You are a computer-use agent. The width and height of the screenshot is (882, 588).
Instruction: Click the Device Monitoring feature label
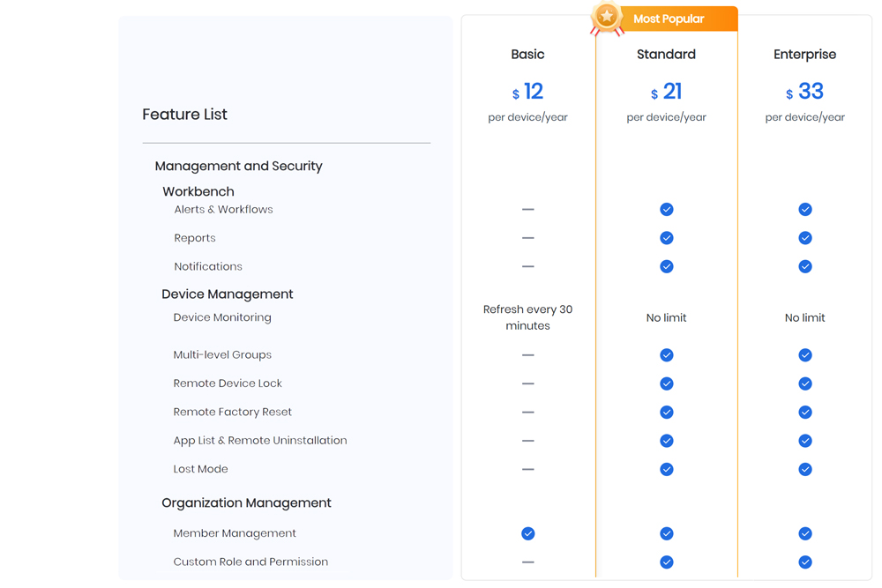(221, 317)
